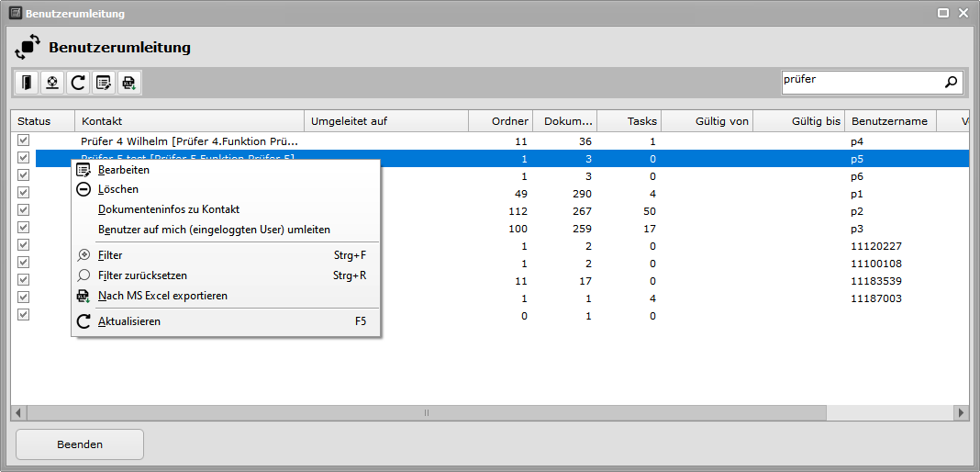
Task: Sort by the Tasks column header
Action: point(629,121)
